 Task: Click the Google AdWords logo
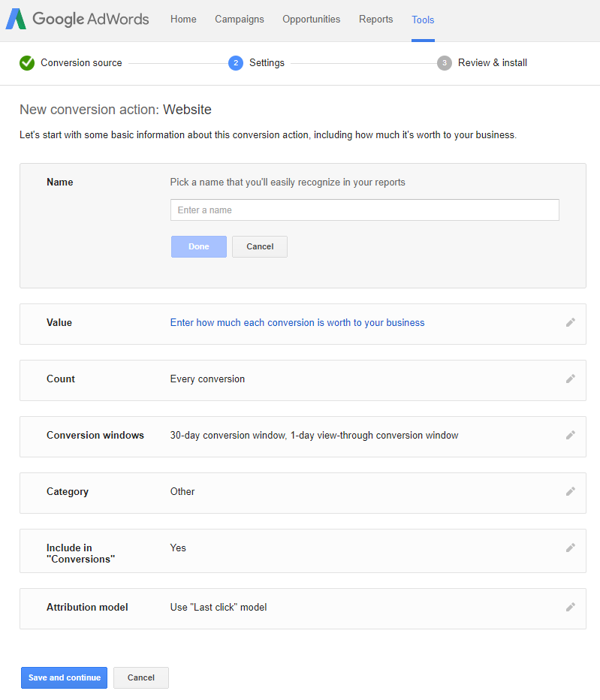[x=77, y=19]
